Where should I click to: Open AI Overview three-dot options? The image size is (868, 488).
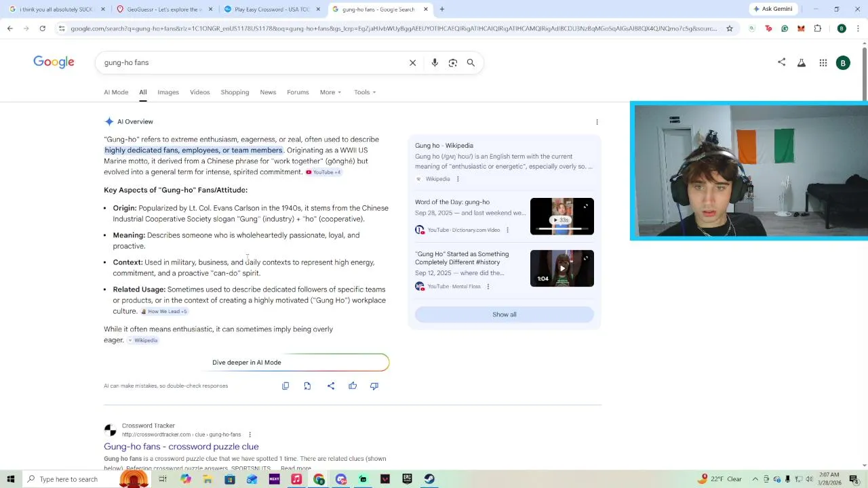pos(597,122)
